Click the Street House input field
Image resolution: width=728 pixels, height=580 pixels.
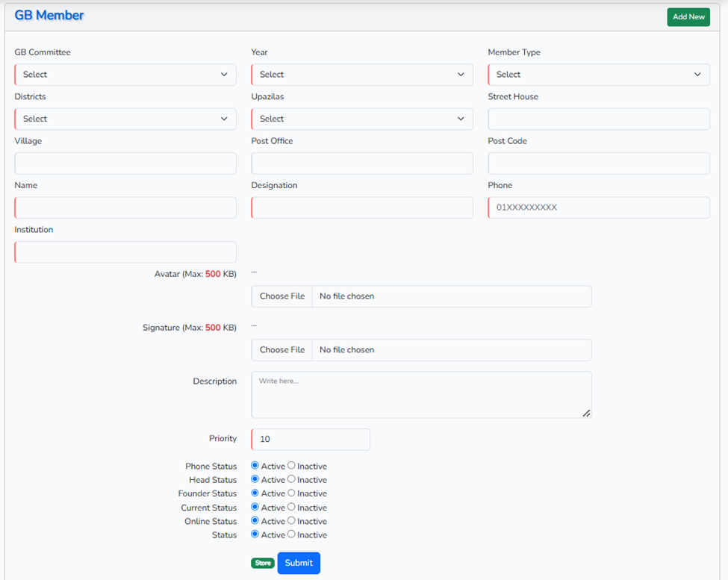(x=598, y=119)
